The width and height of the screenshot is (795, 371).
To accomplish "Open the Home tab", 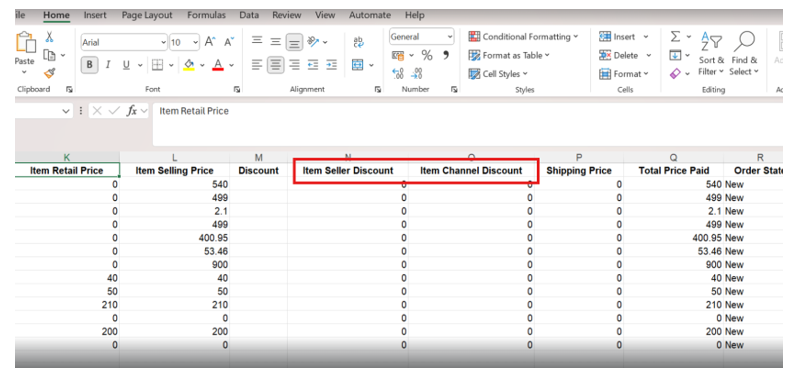I will click(56, 15).
